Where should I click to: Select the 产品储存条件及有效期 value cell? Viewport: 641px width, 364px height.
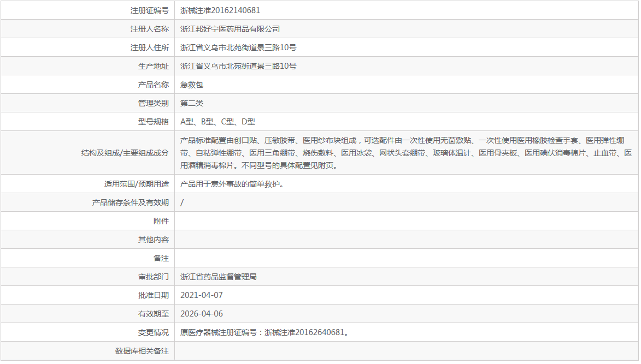tap(180, 202)
